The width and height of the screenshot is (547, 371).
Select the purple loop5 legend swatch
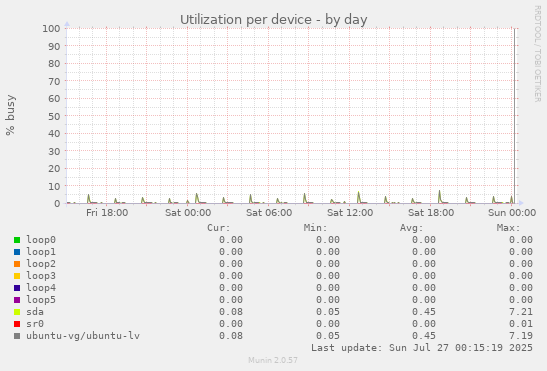[x=17, y=300]
